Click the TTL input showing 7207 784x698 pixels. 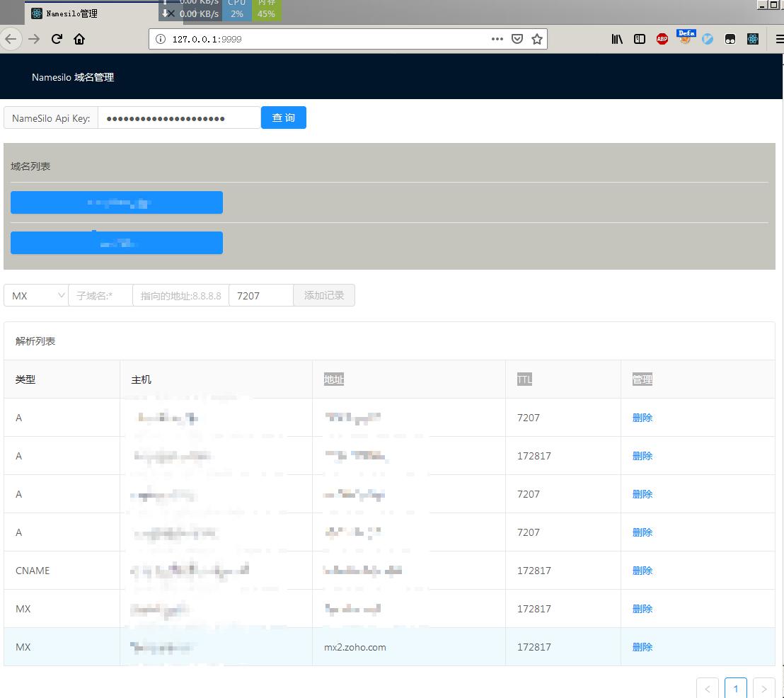coord(261,295)
